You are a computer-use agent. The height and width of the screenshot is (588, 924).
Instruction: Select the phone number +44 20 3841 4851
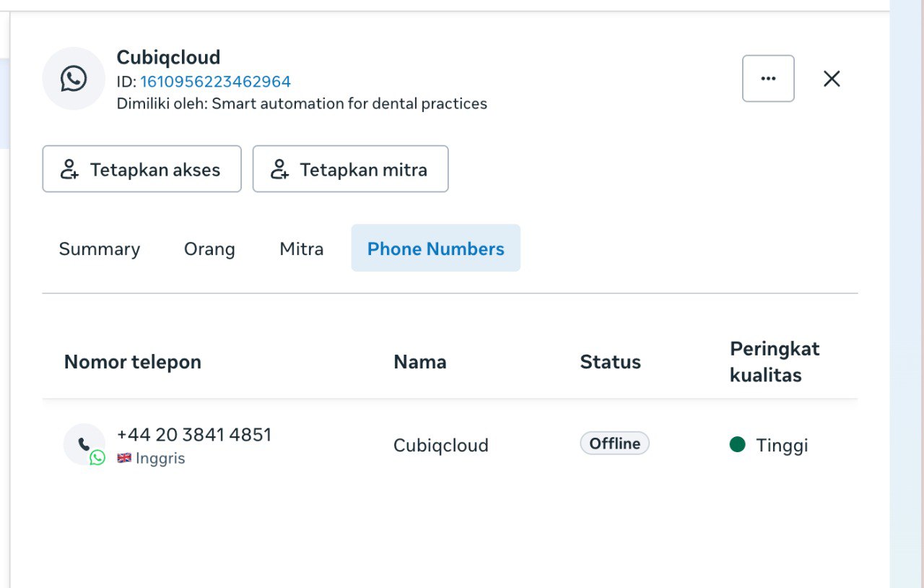coord(194,435)
